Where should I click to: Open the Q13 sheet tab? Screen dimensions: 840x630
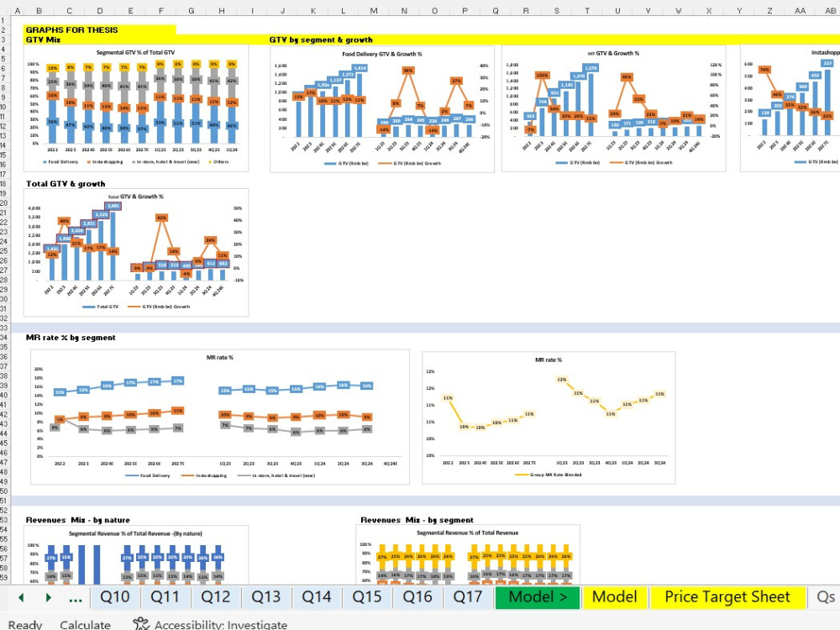tap(265, 596)
